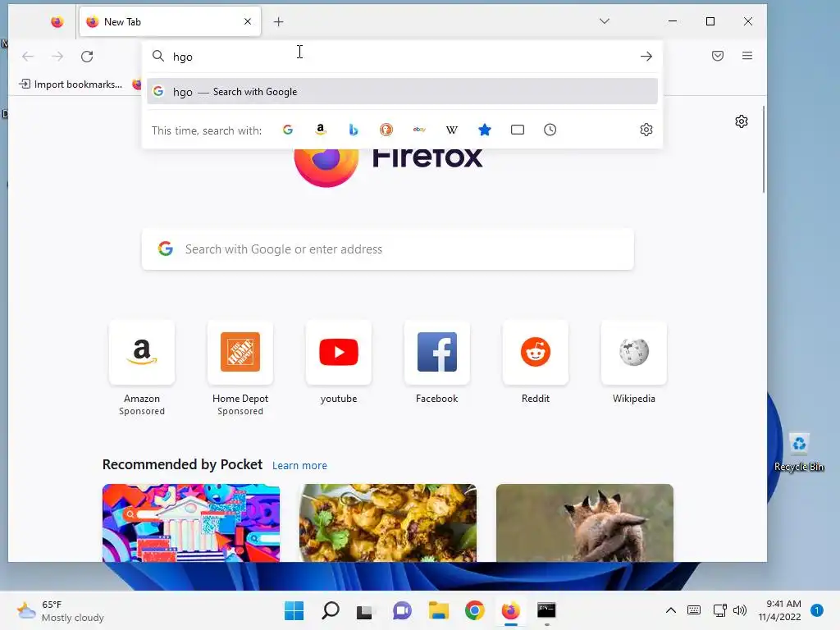Open Pocket story with colorful bank illustration
The height and width of the screenshot is (630, 840).
pos(191,523)
